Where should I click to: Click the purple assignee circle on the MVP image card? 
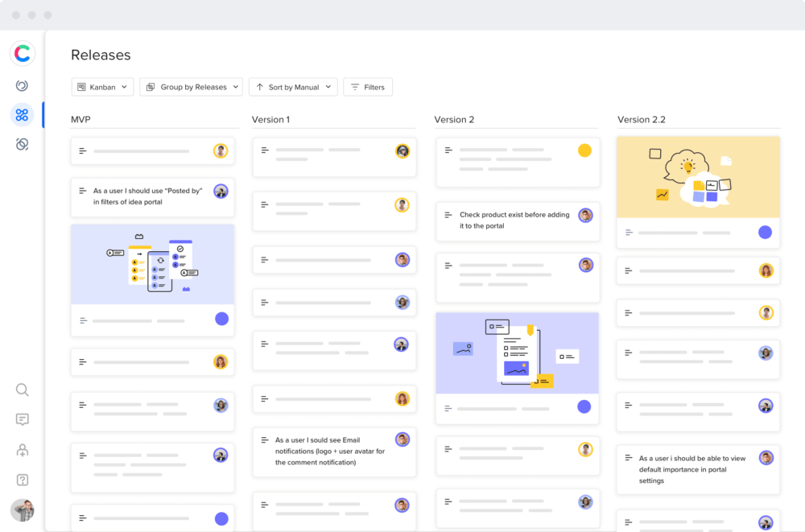(x=221, y=319)
